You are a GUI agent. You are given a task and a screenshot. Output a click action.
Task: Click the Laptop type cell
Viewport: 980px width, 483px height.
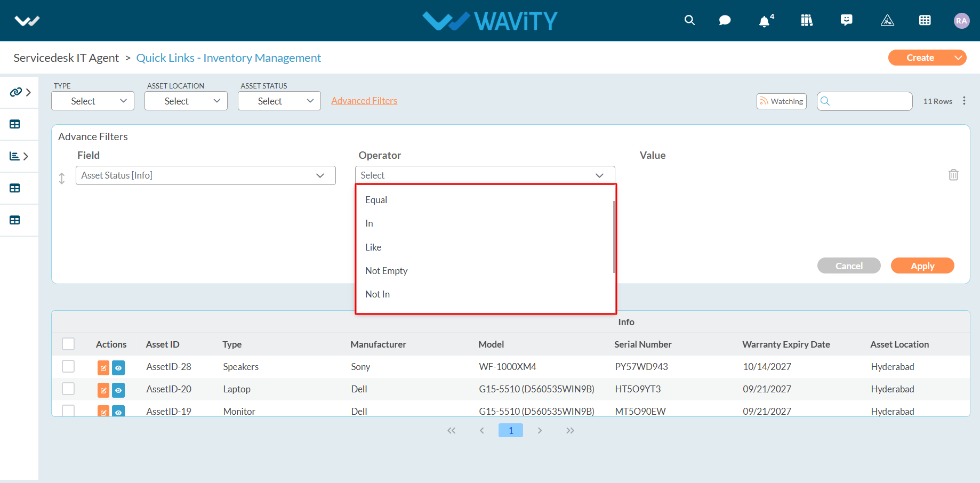(237, 389)
